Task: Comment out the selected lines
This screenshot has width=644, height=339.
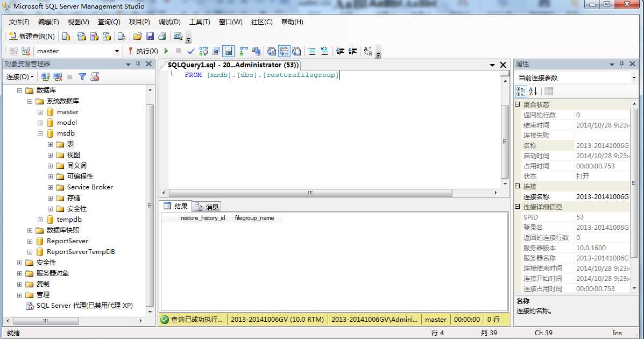Action: pyautogui.click(x=312, y=51)
